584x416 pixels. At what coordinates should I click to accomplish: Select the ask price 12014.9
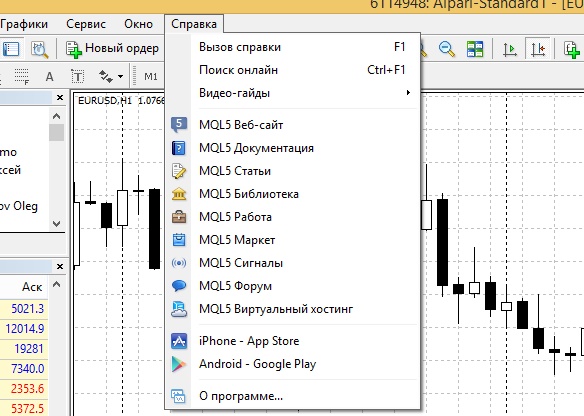coord(25,329)
